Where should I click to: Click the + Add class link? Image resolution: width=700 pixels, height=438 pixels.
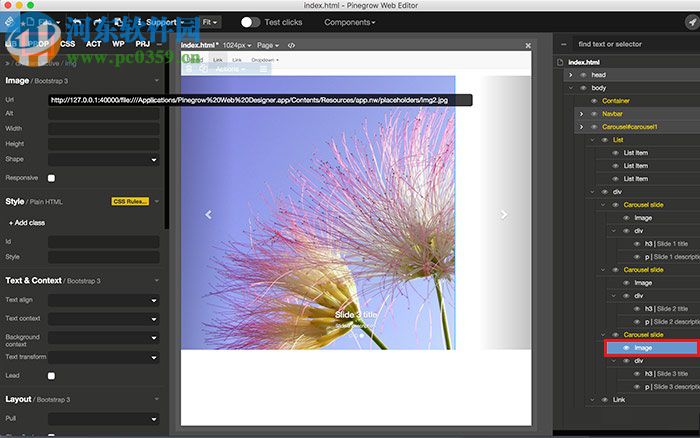pos(27,223)
